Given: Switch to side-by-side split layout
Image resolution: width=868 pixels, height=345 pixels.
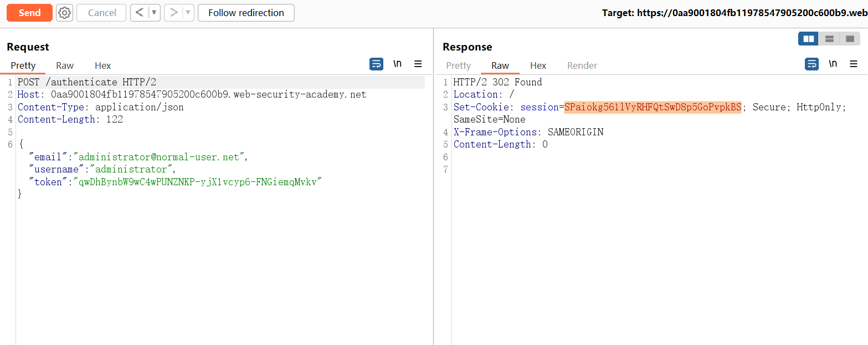Looking at the screenshot, I should [x=808, y=39].
